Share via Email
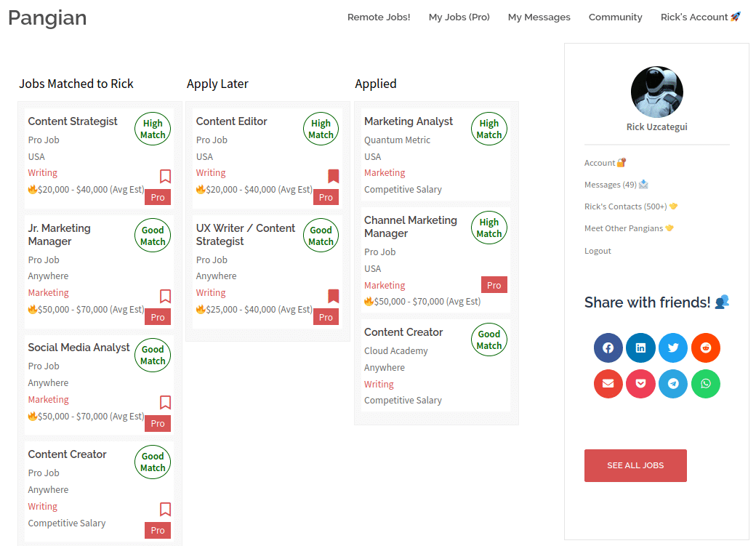The height and width of the screenshot is (546, 756). click(608, 384)
